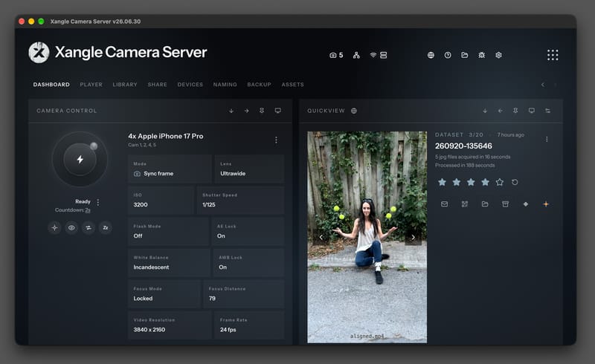Change the ISO value 3200
This screenshot has height=364, width=595.
(x=161, y=201)
